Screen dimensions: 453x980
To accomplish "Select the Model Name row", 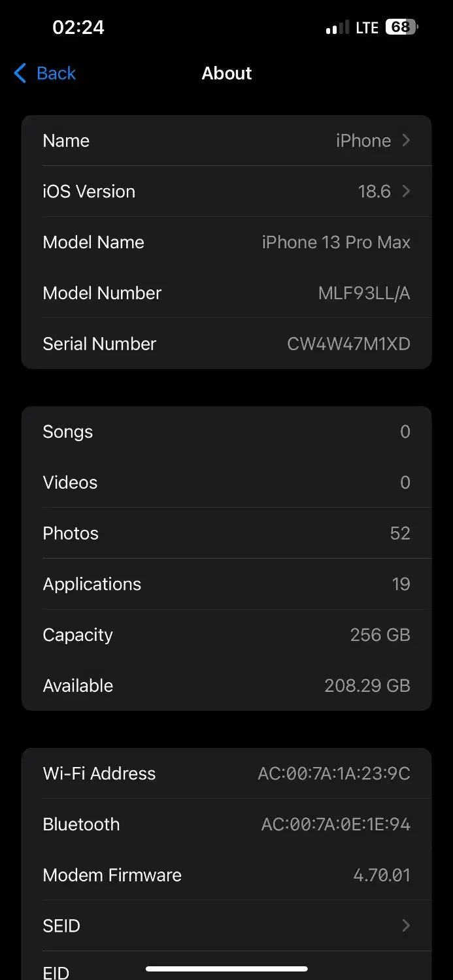I will 226,242.
